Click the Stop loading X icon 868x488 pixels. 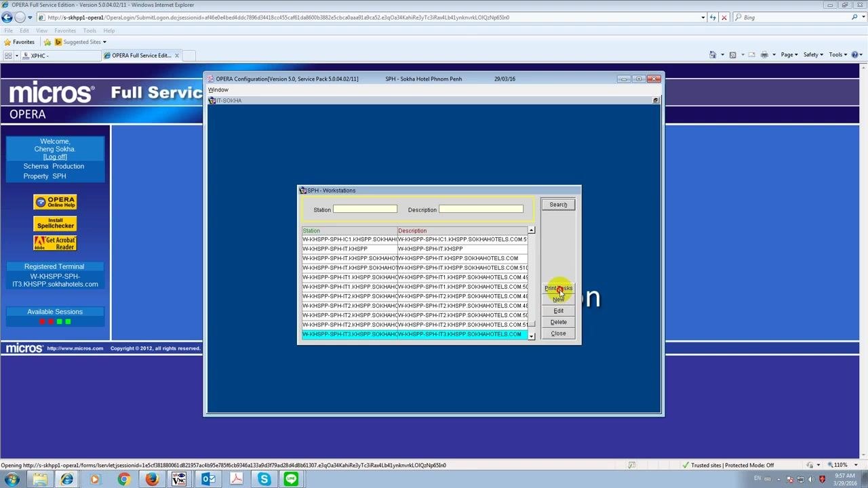pos(724,18)
